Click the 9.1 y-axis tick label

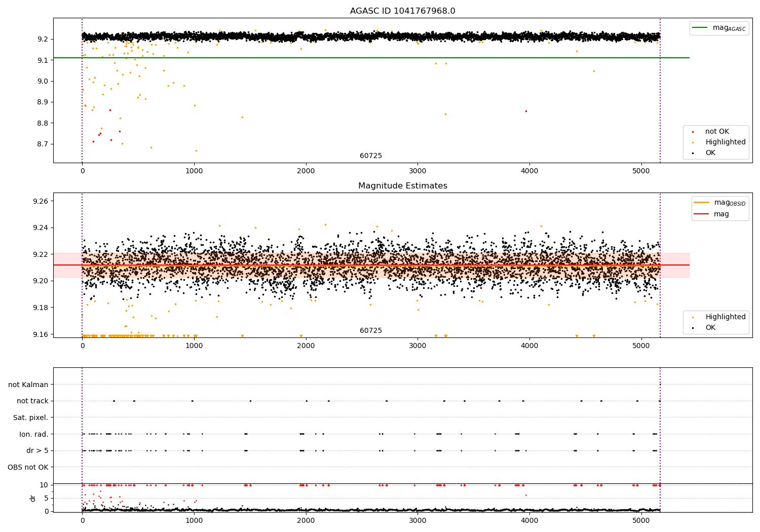pyautogui.click(x=43, y=60)
